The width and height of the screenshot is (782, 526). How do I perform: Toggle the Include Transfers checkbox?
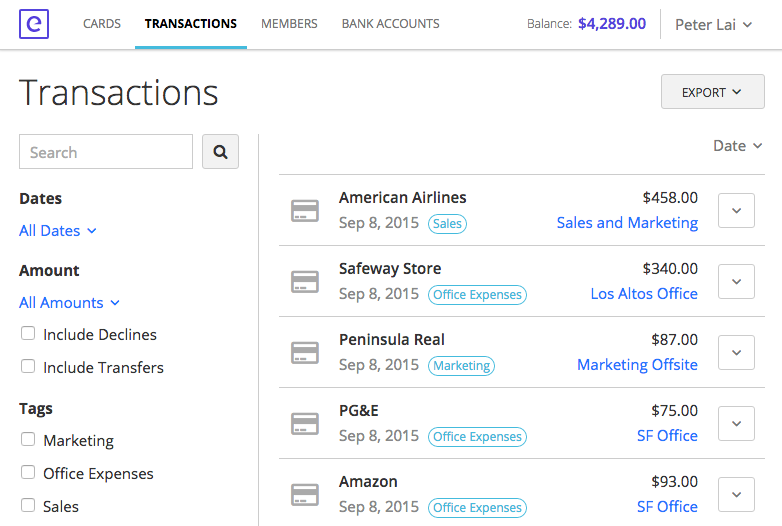pyautogui.click(x=28, y=367)
